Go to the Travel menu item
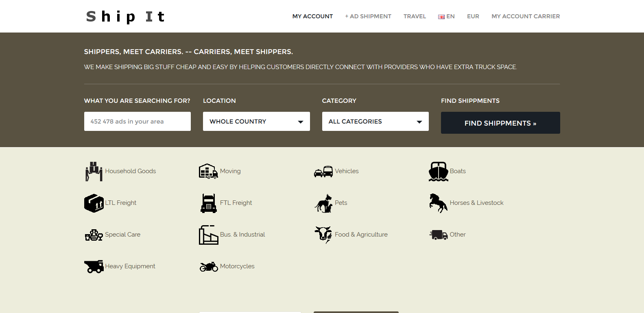 pos(415,16)
